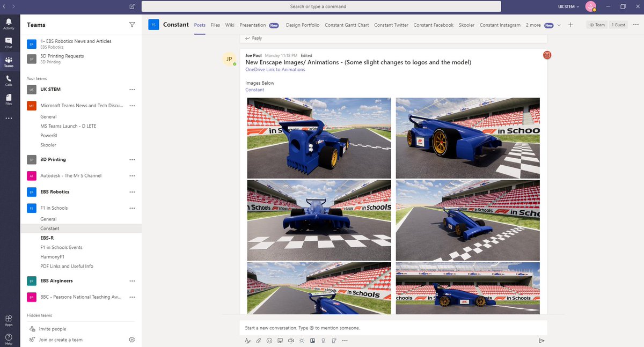Open the sticker picker icon
Screen dimensions: 644x347
280,341
